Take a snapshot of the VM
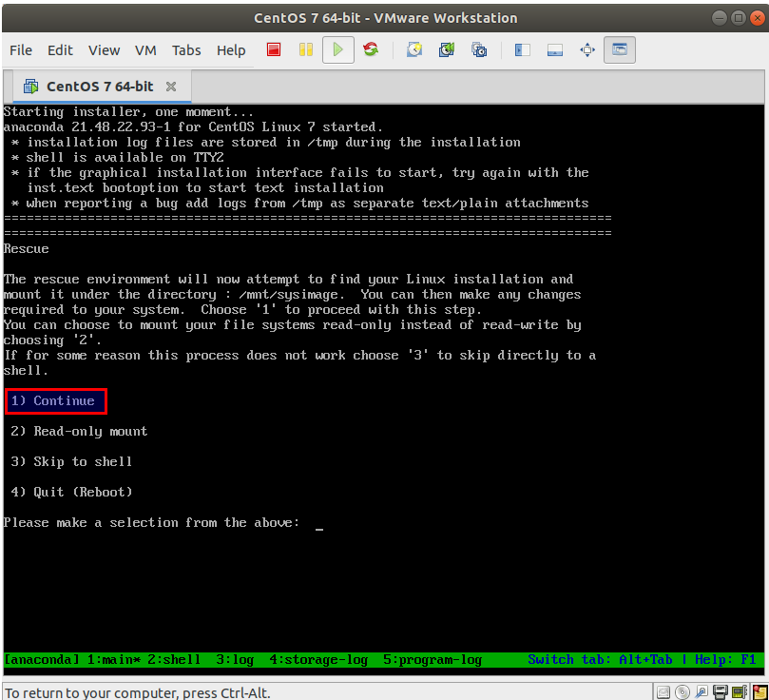The height and width of the screenshot is (700, 769). (414, 51)
